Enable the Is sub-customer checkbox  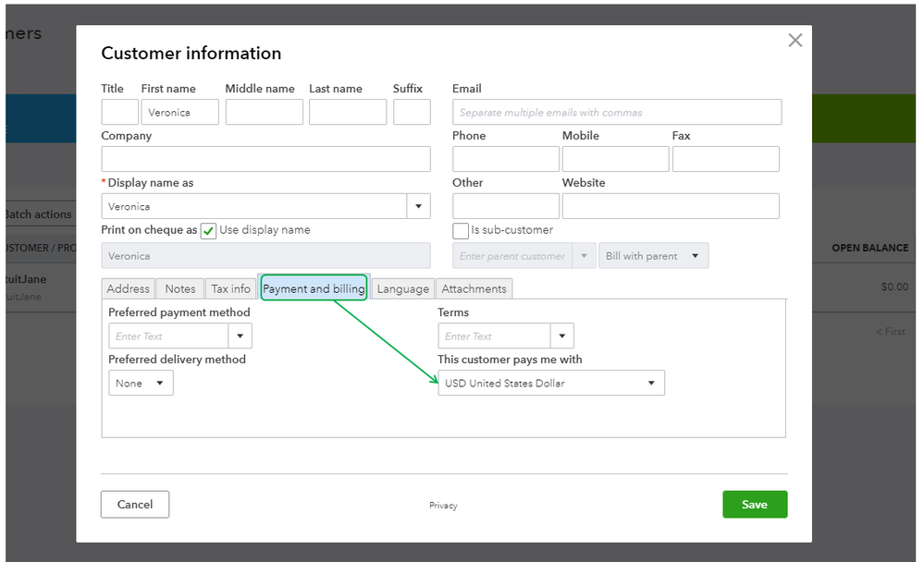click(x=461, y=231)
